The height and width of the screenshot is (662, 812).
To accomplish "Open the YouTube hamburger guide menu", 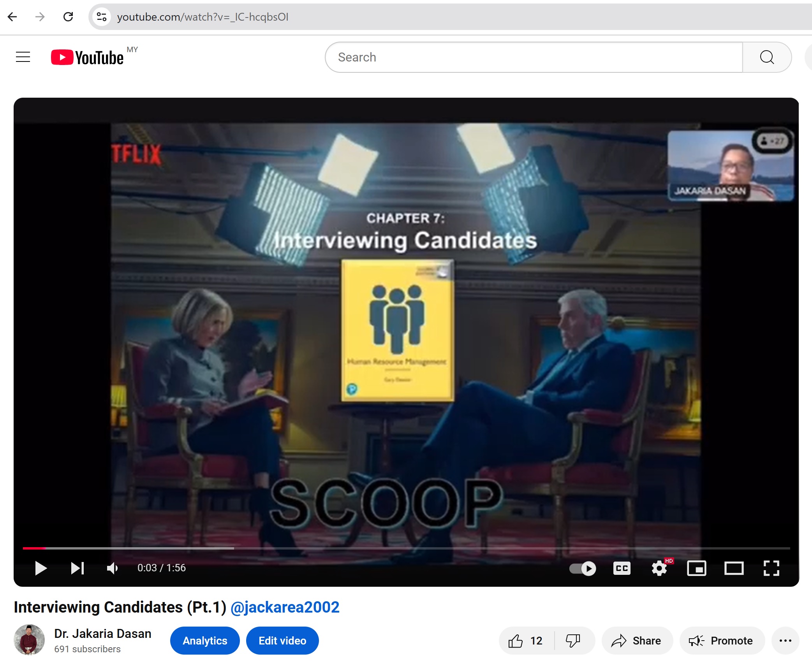I will (x=23, y=57).
